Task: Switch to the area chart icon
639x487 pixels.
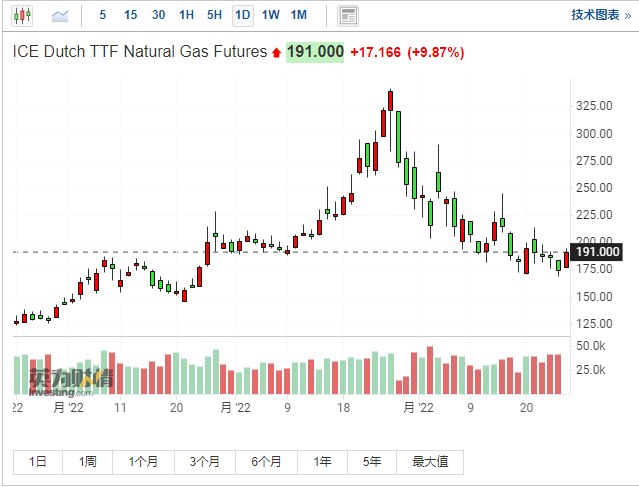Action: click(x=61, y=15)
